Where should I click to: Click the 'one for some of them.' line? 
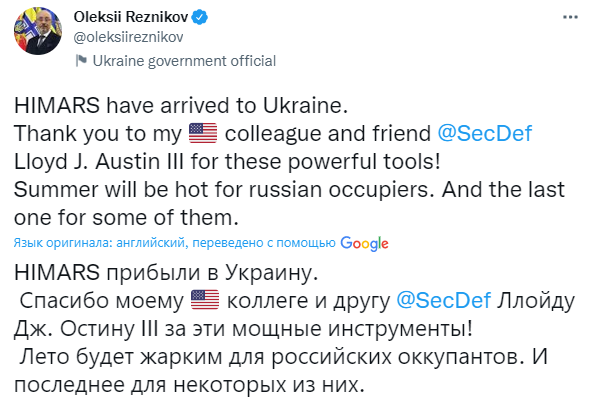pos(126,218)
